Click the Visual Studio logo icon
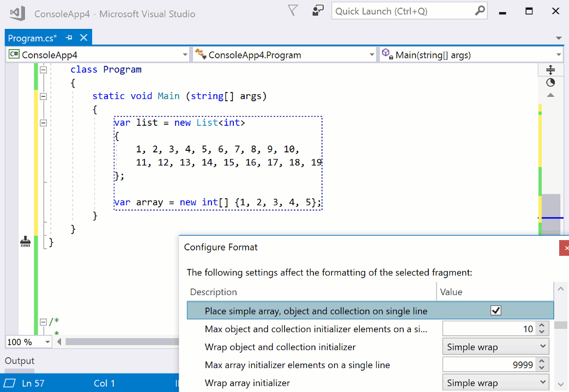This screenshot has width=569, height=392. point(17,13)
